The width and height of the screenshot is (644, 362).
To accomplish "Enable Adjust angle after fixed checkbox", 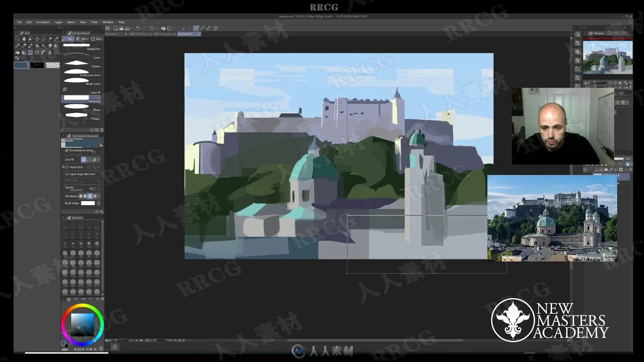I will (67, 174).
